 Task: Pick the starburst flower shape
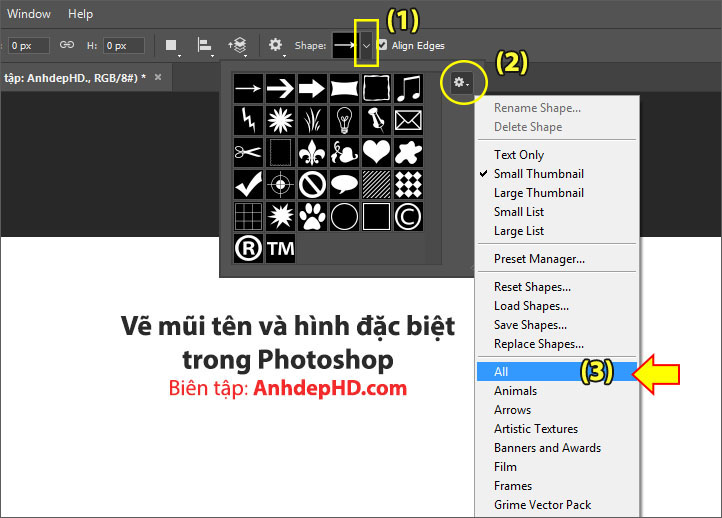280,120
